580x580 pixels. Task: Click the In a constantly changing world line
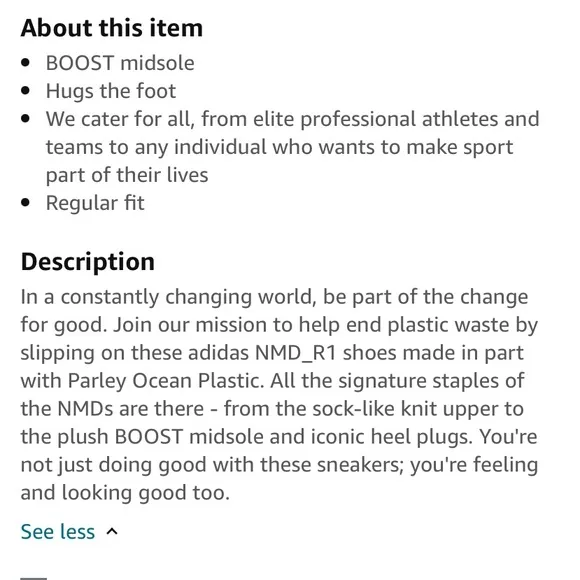pos(274,297)
